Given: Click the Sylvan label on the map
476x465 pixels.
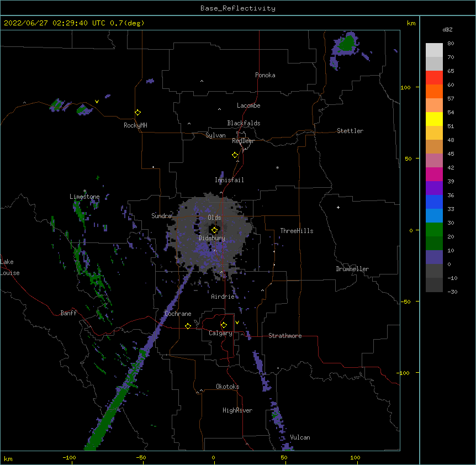Looking at the screenshot, I should [x=215, y=135].
